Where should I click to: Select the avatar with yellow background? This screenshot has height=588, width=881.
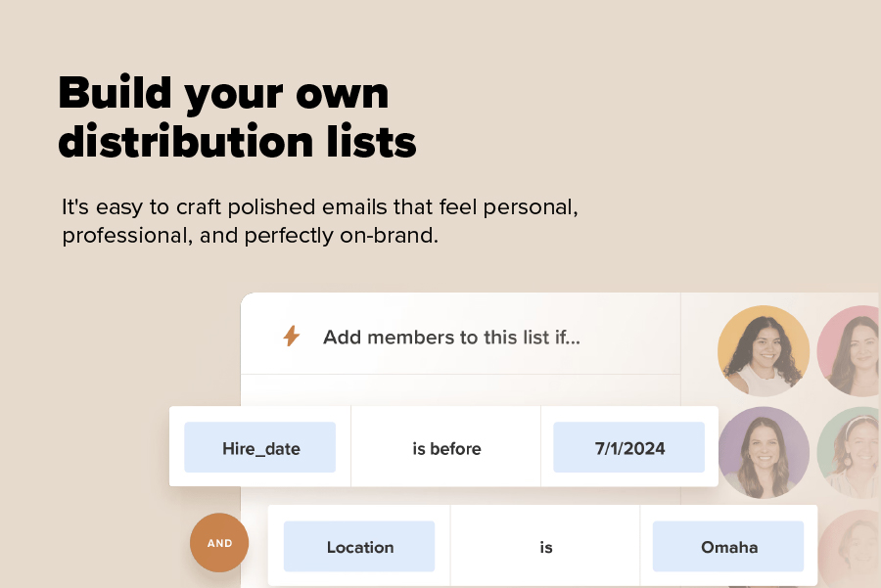click(x=764, y=350)
